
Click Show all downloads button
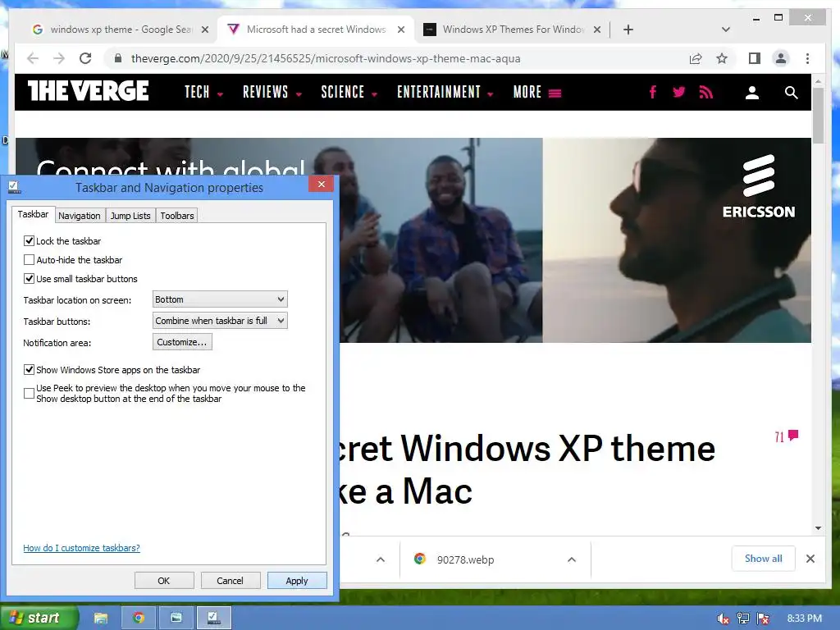(764, 558)
